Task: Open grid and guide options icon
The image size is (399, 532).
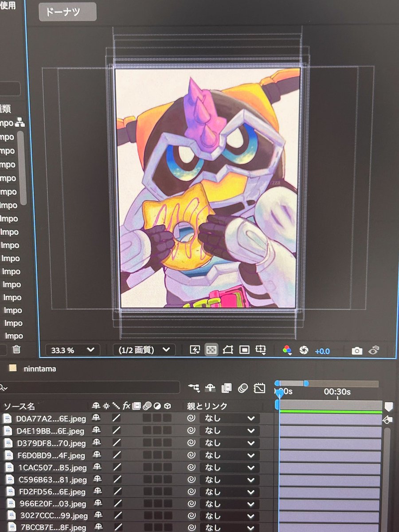Action: [x=261, y=350]
